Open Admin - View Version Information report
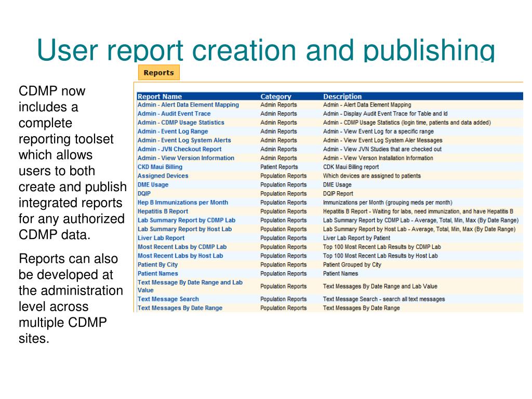The image size is (532, 399). click(186, 158)
